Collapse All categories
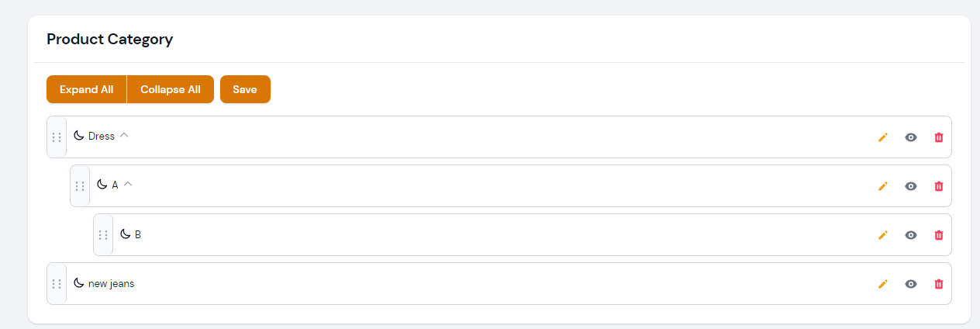This screenshot has height=329, width=980. [171, 89]
